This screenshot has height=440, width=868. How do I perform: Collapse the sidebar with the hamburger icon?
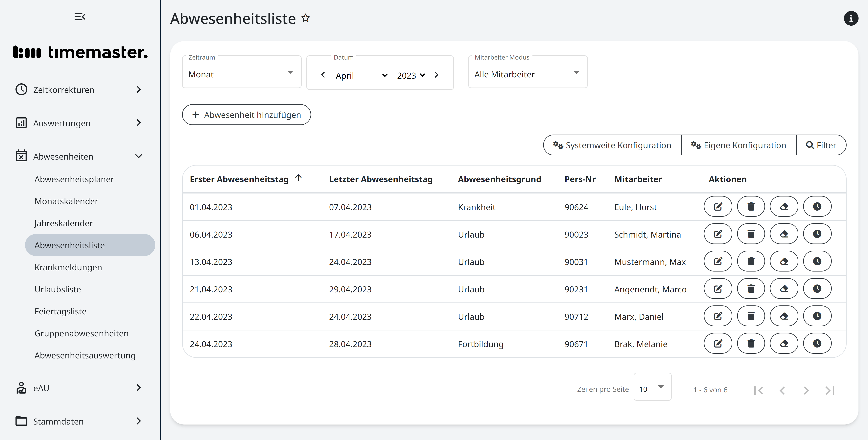point(80,16)
